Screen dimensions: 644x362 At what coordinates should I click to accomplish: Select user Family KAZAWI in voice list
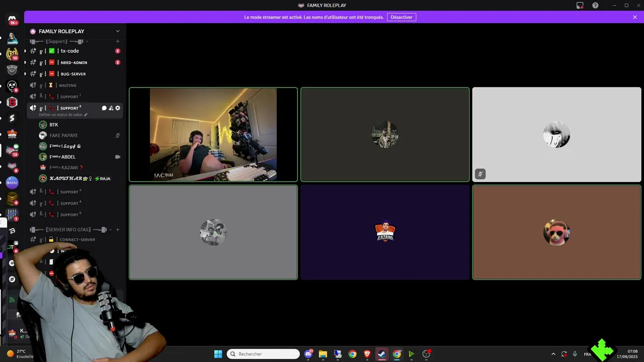[79, 167]
